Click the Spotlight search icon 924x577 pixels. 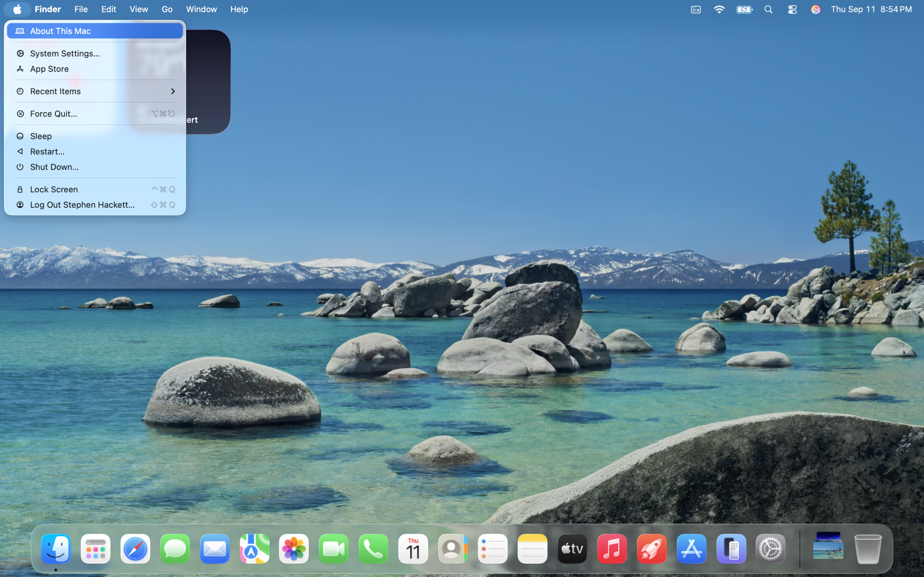pos(768,9)
